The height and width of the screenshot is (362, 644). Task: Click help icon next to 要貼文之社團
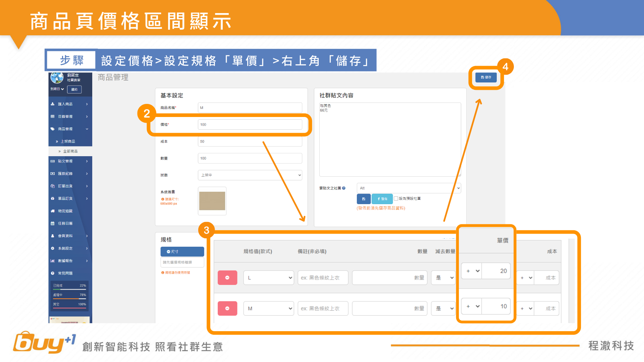click(x=344, y=188)
